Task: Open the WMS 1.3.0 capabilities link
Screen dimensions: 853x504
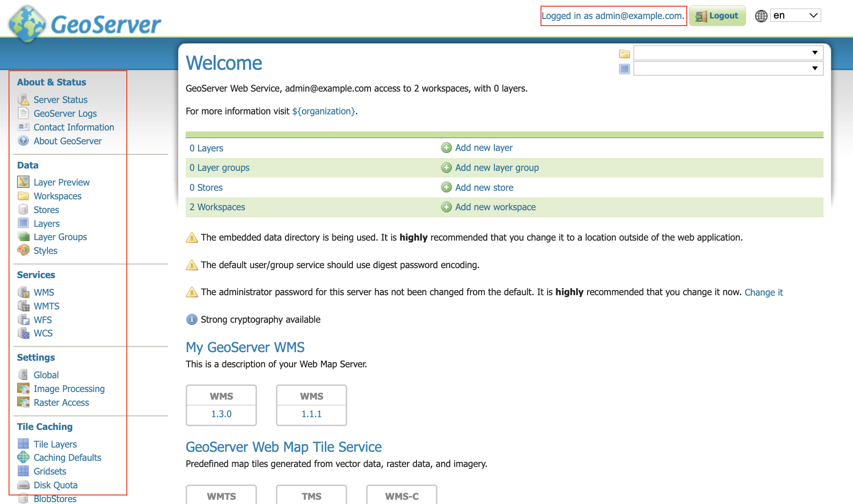Action: point(221,413)
